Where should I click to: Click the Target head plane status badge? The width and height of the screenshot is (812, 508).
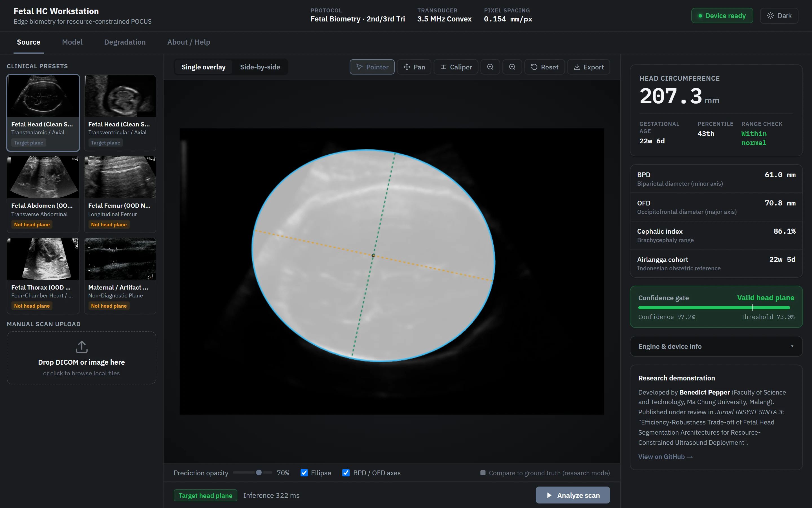pos(205,495)
